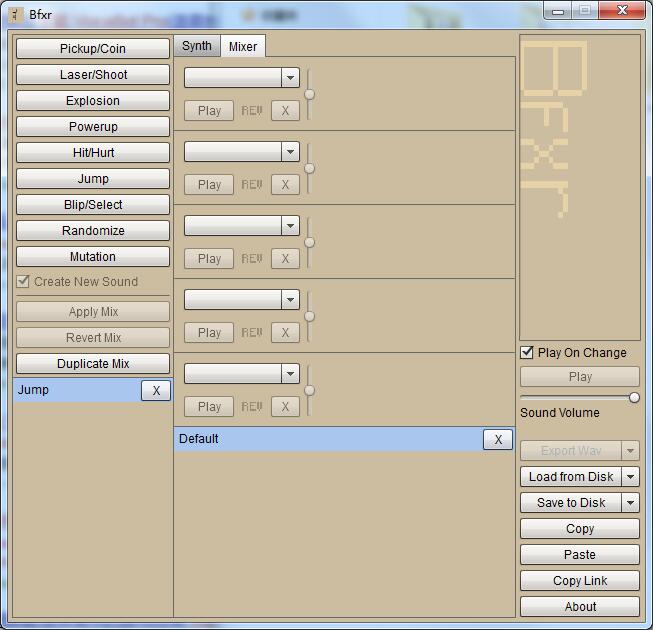Play the first mixer track
Screen dimensions: 653x630
[x=209, y=111]
